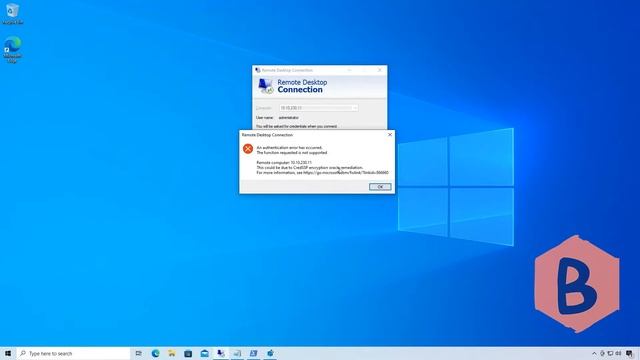Image resolution: width=640 pixels, height=360 pixels.
Task: Open the Recycle Bin desktop icon
Action: pos(12,14)
